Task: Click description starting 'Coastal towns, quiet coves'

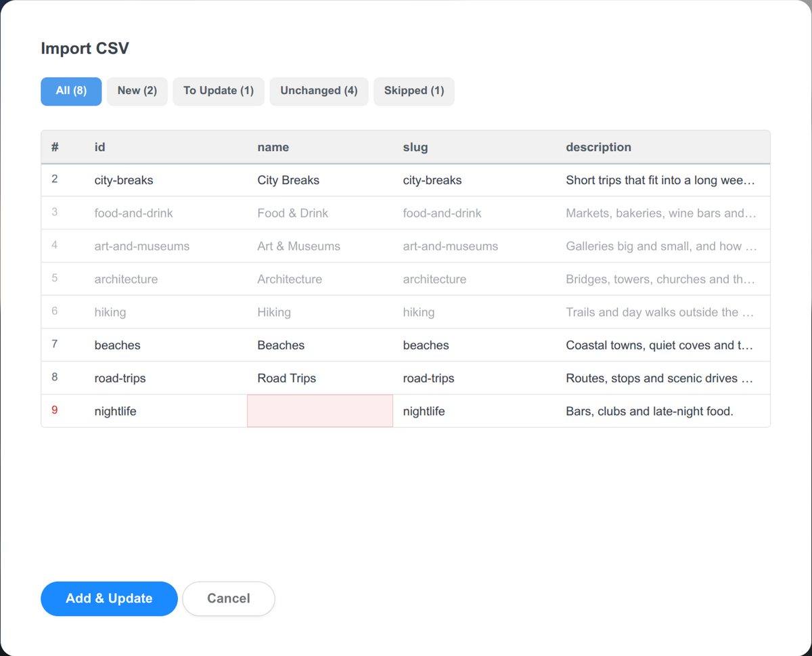Action: pyautogui.click(x=663, y=345)
